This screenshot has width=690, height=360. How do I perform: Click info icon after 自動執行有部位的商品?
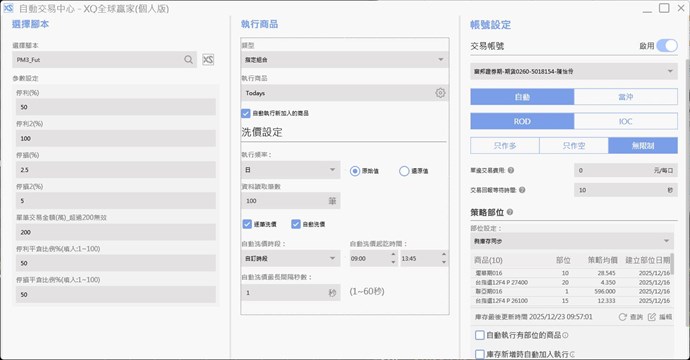[x=565, y=335]
